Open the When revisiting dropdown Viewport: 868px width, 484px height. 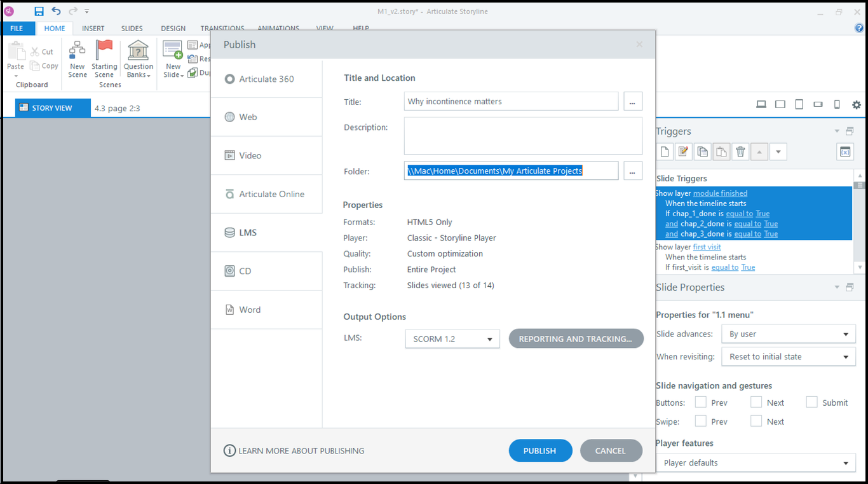788,357
